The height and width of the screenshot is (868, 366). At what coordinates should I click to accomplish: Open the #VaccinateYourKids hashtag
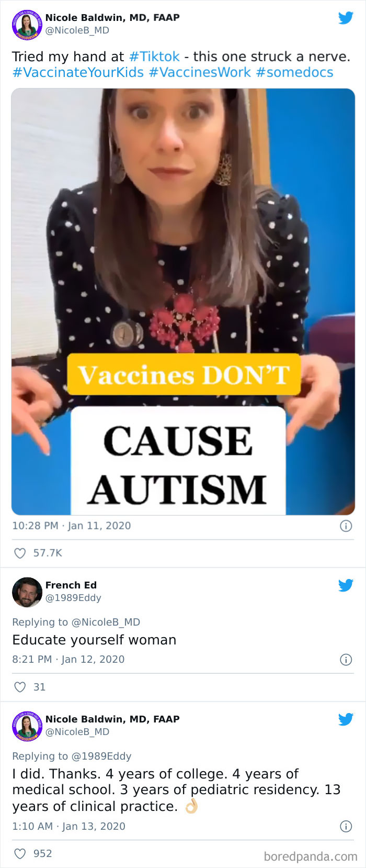click(78, 72)
